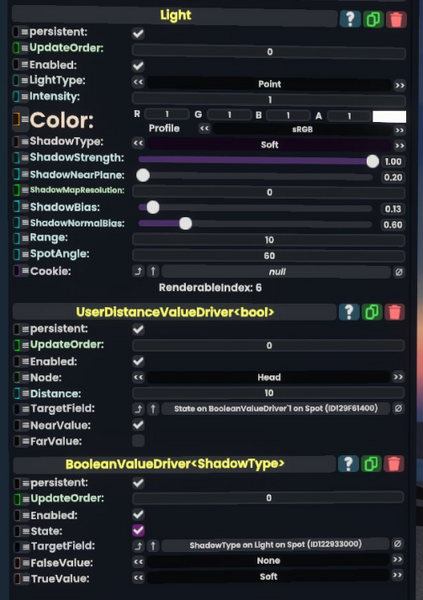
Task: Click the Point LightType value button
Action: (269, 84)
